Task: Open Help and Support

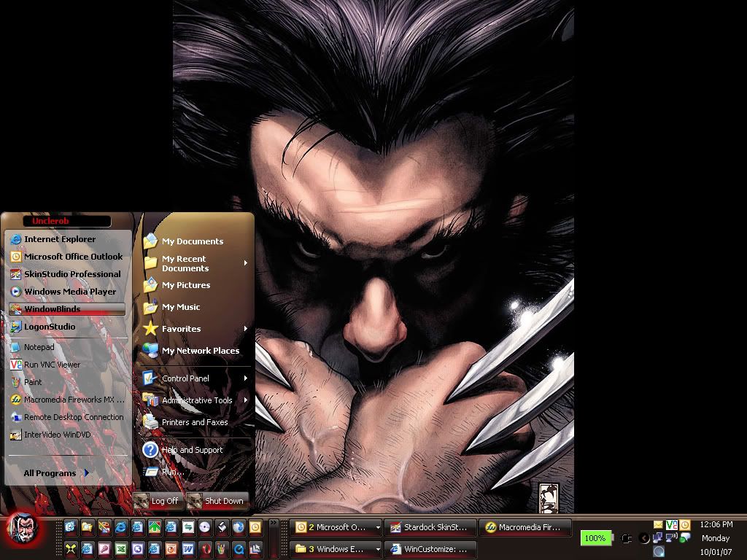Action: [x=196, y=449]
